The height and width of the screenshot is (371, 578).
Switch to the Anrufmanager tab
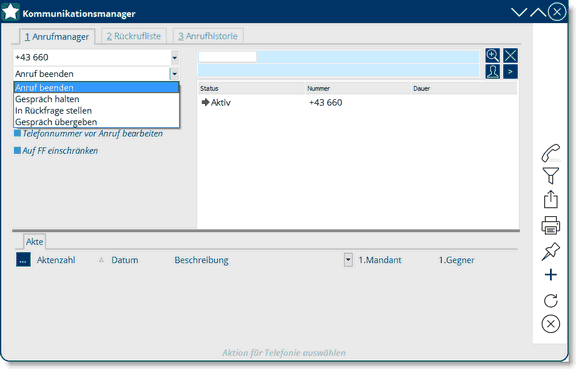point(57,37)
